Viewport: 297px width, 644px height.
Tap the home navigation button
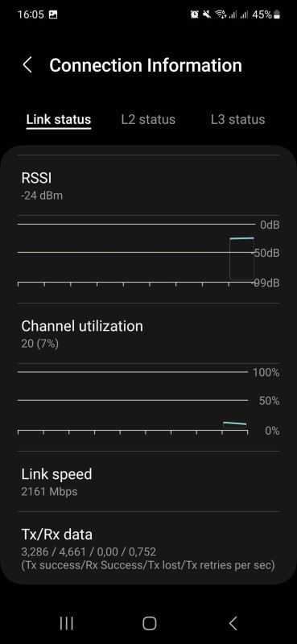[150, 623]
